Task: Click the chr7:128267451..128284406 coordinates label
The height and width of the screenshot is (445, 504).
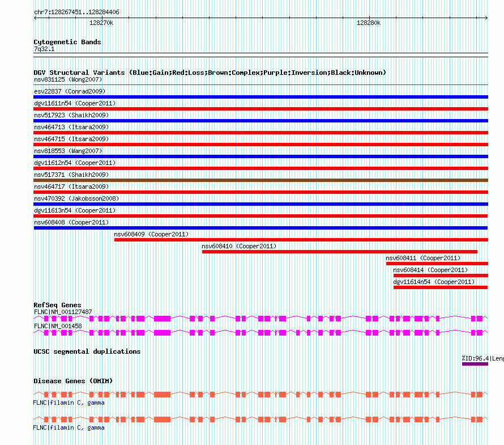Action: point(76,12)
